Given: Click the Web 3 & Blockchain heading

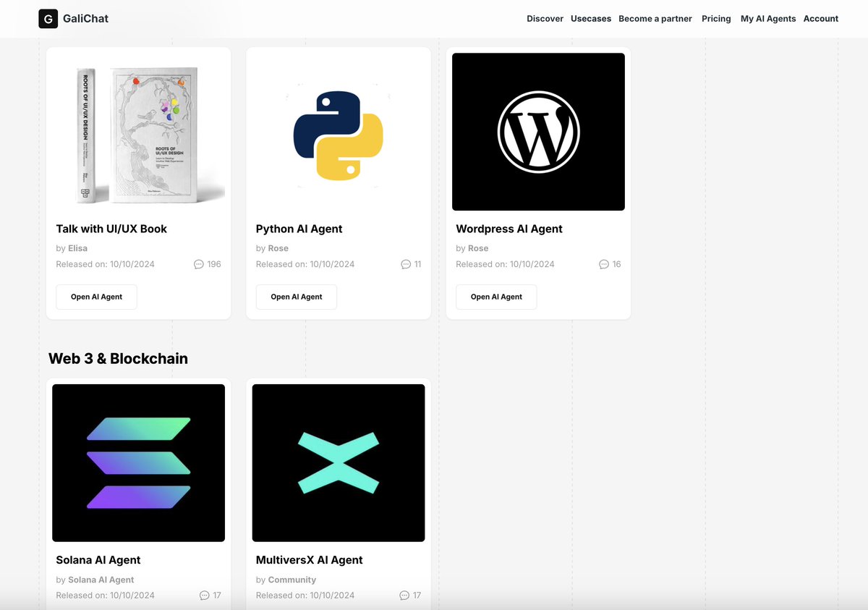Looking at the screenshot, I should 118,358.
